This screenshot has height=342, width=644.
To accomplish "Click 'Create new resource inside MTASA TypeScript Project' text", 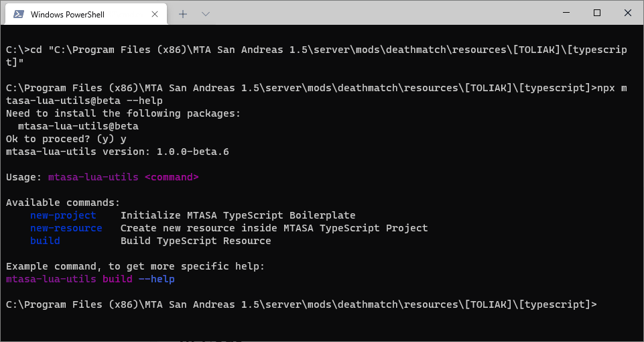I will click(x=274, y=228).
